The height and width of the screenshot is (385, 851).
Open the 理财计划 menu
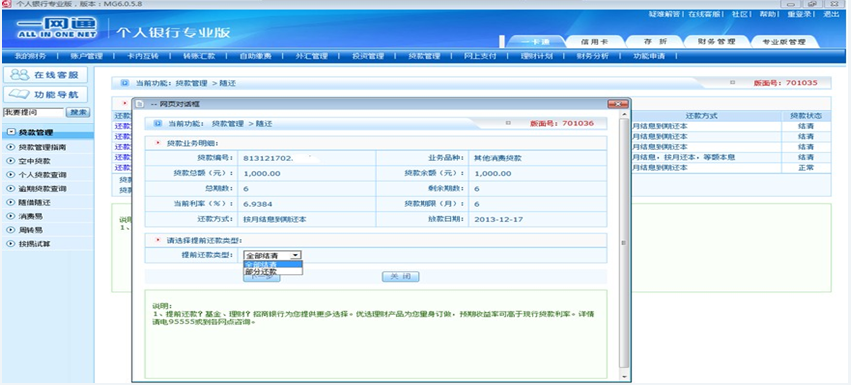[536, 56]
